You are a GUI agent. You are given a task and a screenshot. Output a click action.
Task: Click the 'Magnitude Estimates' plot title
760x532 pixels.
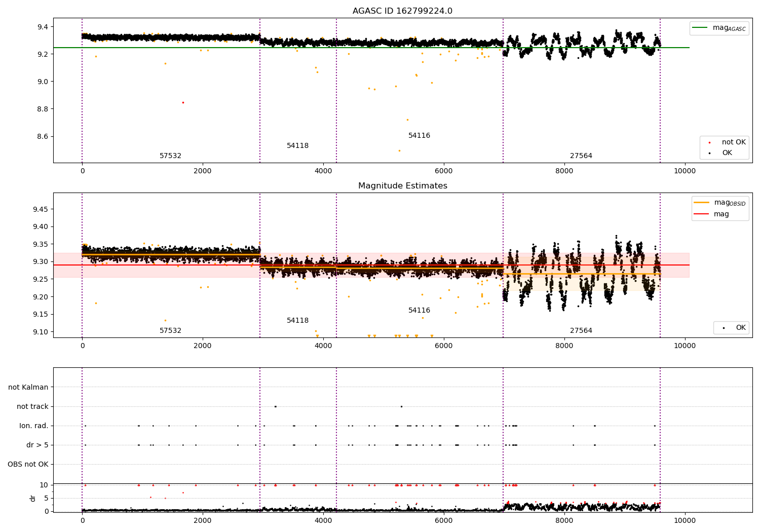402,186
